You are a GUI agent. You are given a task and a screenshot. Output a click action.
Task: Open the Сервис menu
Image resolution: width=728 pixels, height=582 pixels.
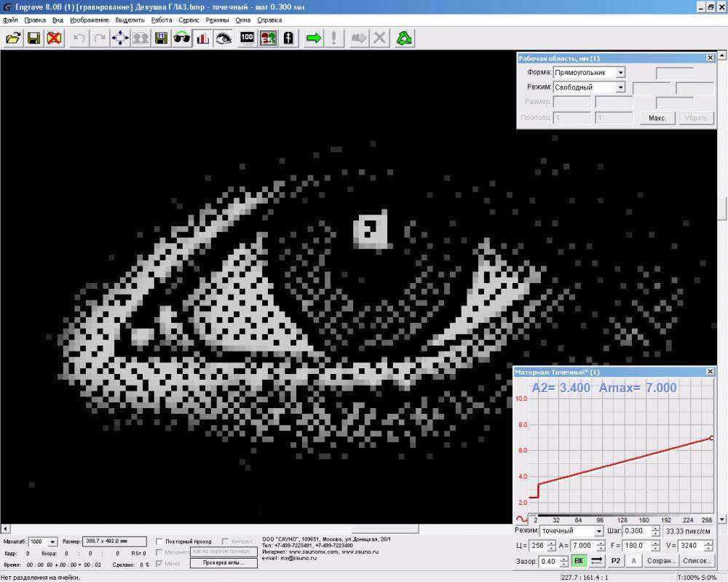coord(189,20)
